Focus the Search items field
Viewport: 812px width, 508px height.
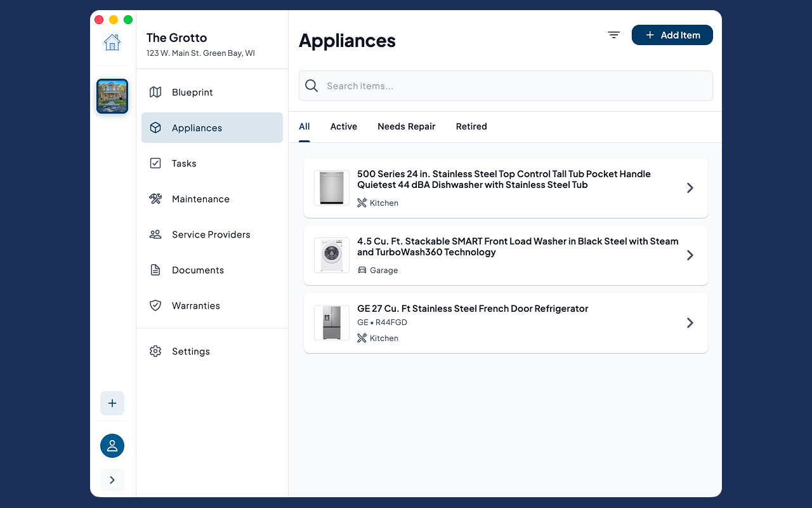point(506,86)
